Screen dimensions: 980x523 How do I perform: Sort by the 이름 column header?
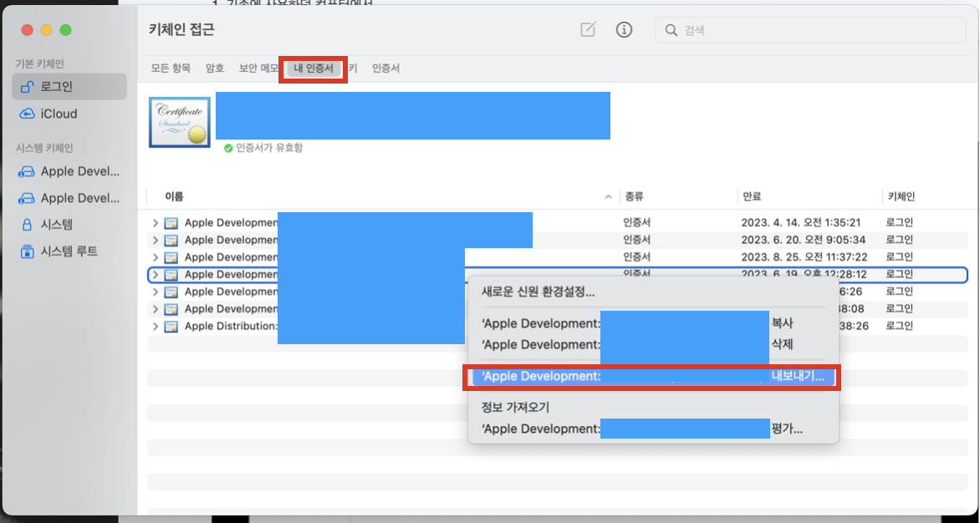[x=175, y=196]
